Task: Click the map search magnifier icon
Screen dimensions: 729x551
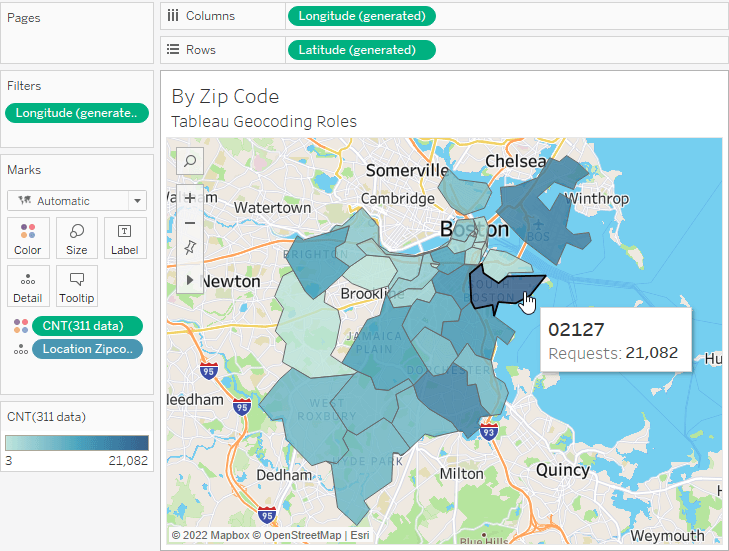Action: tap(190, 161)
